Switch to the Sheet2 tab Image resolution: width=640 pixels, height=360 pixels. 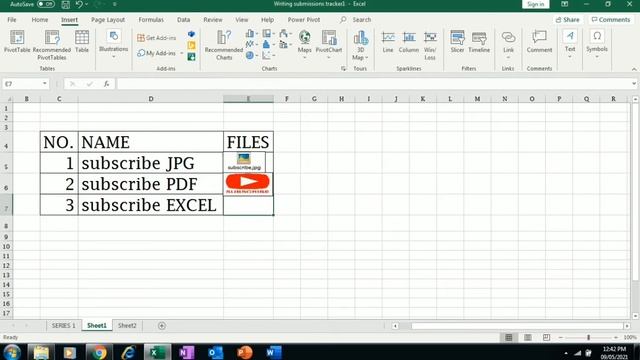127,325
